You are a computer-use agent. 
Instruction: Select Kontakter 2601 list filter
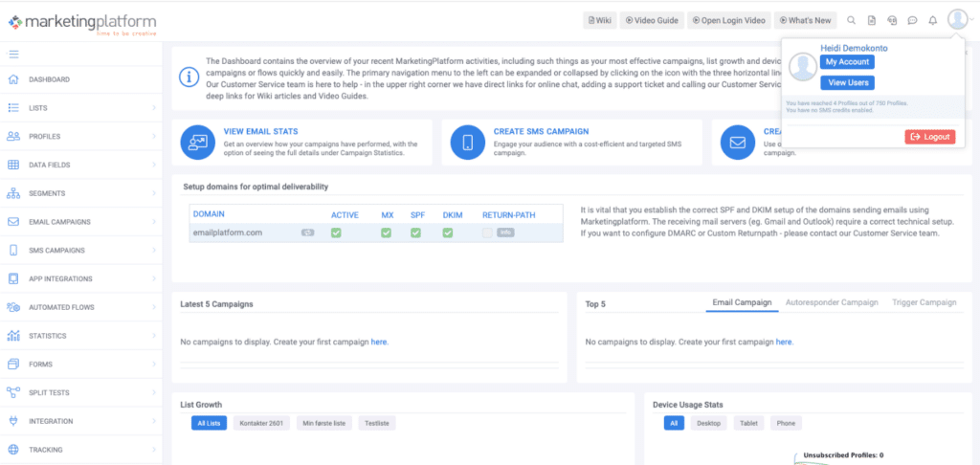pyautogui.click(x=262, y=423)
